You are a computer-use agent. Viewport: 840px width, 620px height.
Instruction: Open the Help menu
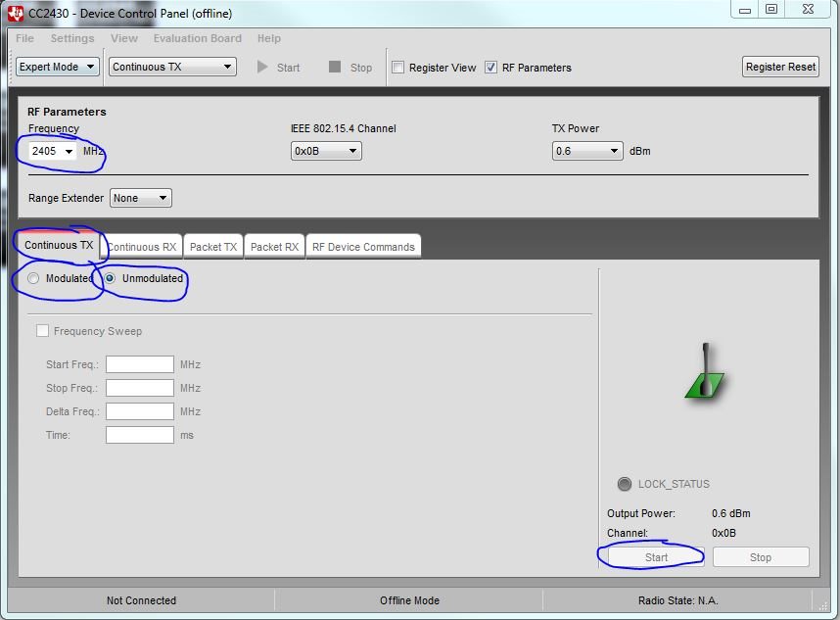pyautogui.click(x=269, y=38)
